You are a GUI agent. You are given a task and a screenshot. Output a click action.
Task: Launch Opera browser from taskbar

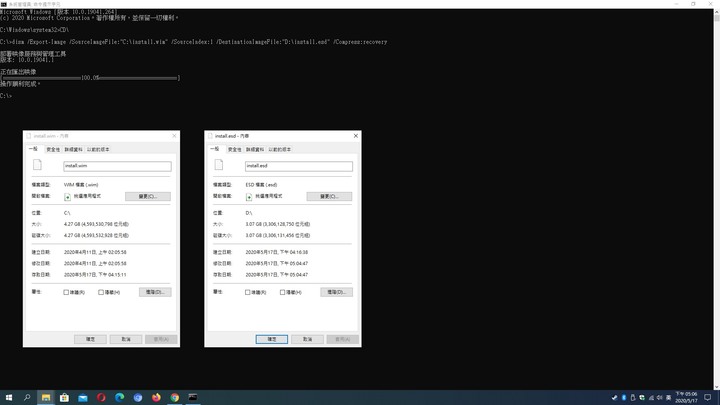101,398
